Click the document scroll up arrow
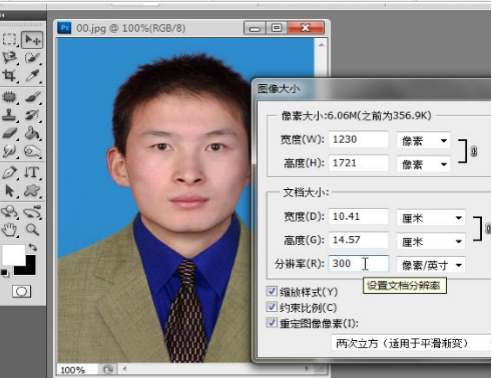Image resolution: width=492 pixels, height=378 pixels. tap(321, 45)
